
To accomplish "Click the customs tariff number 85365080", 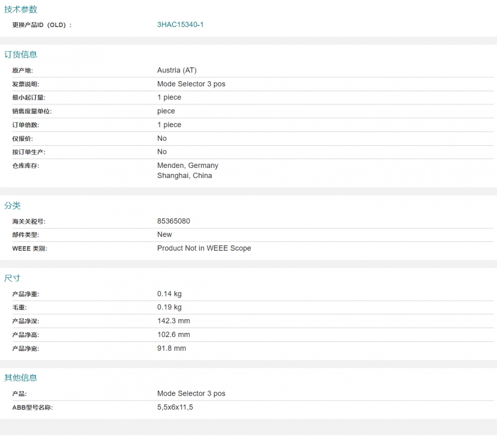I will (x=173, y=221).
